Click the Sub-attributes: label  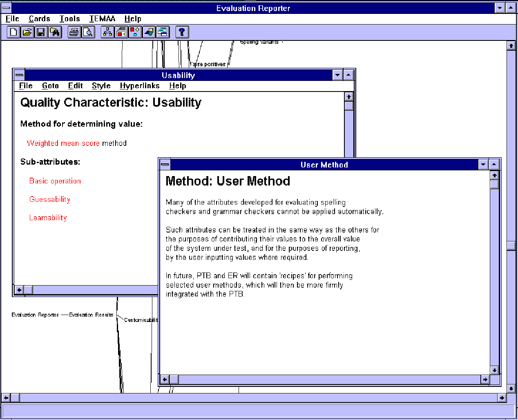50,162
